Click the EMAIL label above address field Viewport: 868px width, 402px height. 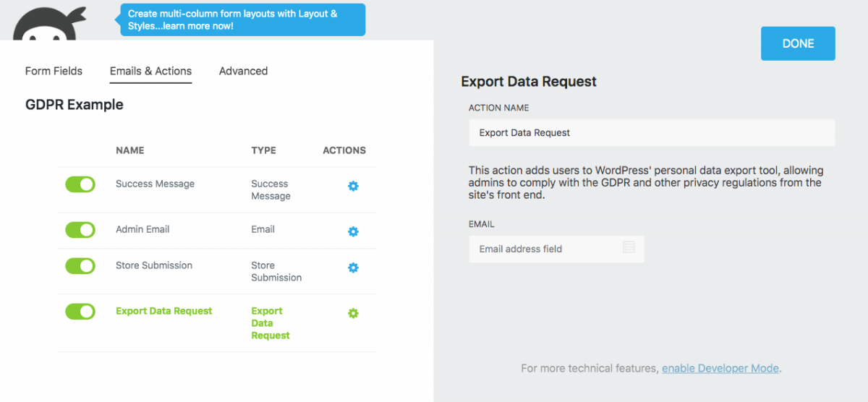482,224
